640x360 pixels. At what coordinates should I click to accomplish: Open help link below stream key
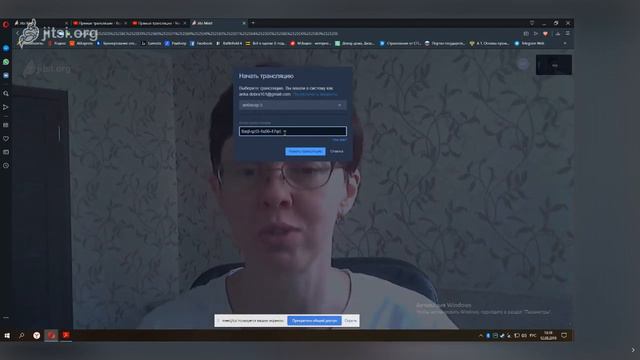point(339,140)
